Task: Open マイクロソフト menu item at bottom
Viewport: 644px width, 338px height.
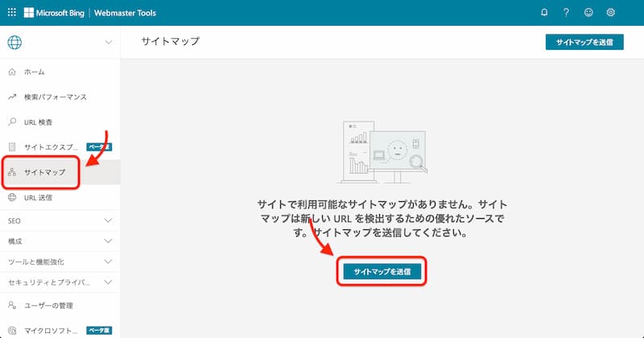Action: click(x=60, y=330)
